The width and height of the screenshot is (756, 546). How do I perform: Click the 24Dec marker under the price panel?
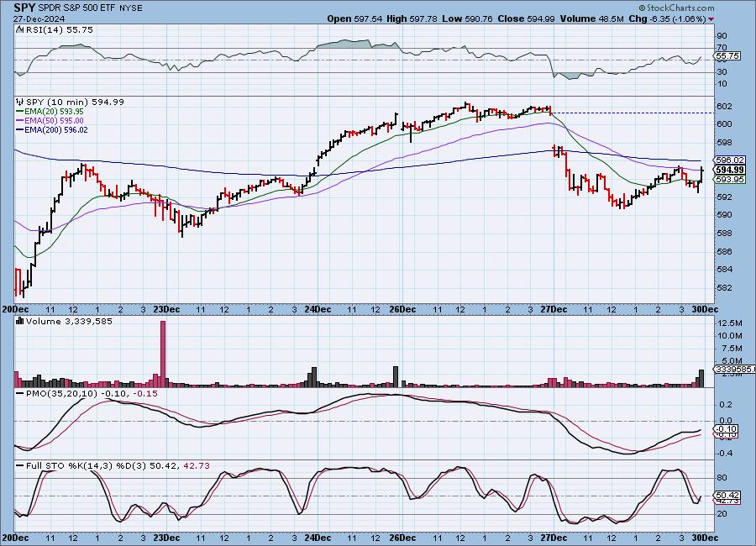318,309
